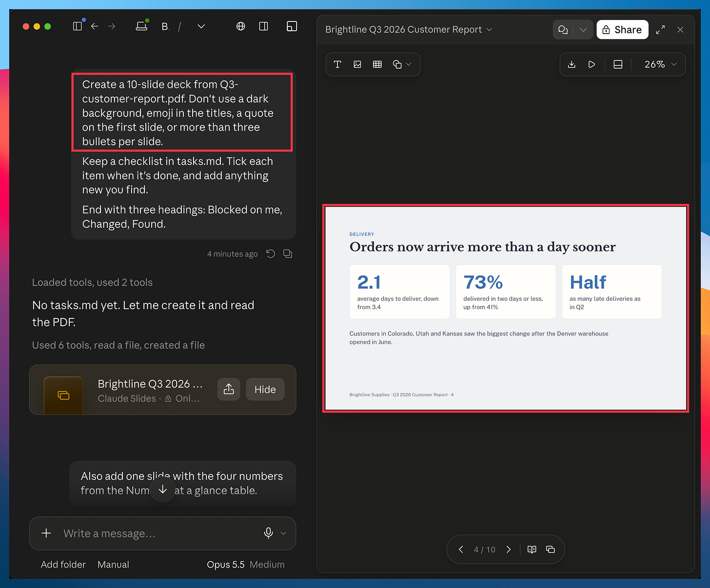Expand "Loaded tools, used 2 tools" details
This screenshot has height=588, width=710.
pos(92,282)
